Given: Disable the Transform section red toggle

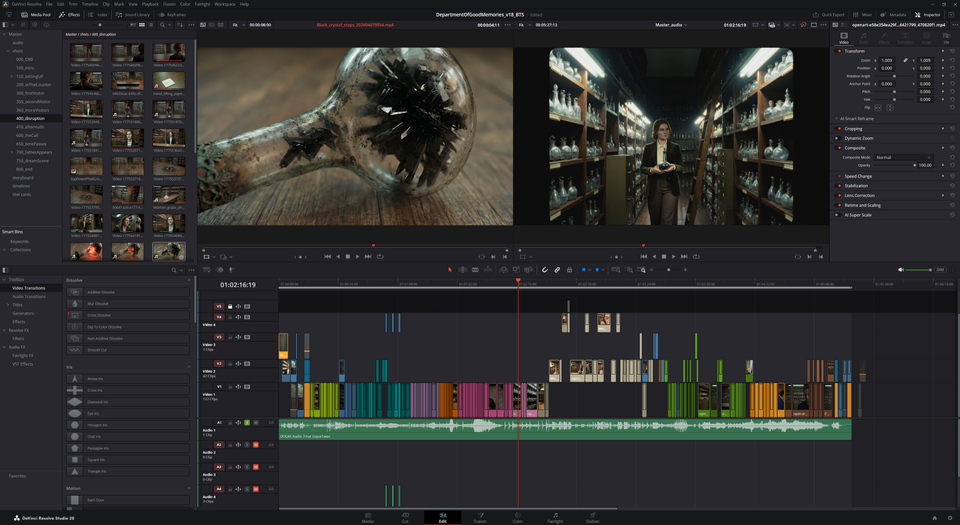Looking at the screenshot, I should click(839, 51).
